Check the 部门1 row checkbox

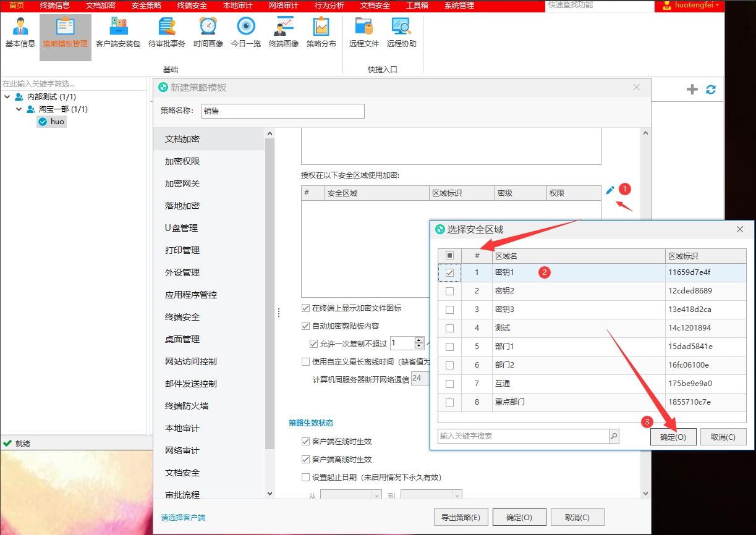click(x=450, y=347)
